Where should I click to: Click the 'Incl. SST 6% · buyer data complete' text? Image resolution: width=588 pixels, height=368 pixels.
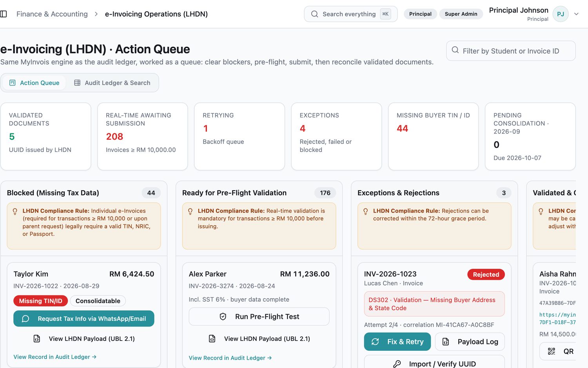239,299
